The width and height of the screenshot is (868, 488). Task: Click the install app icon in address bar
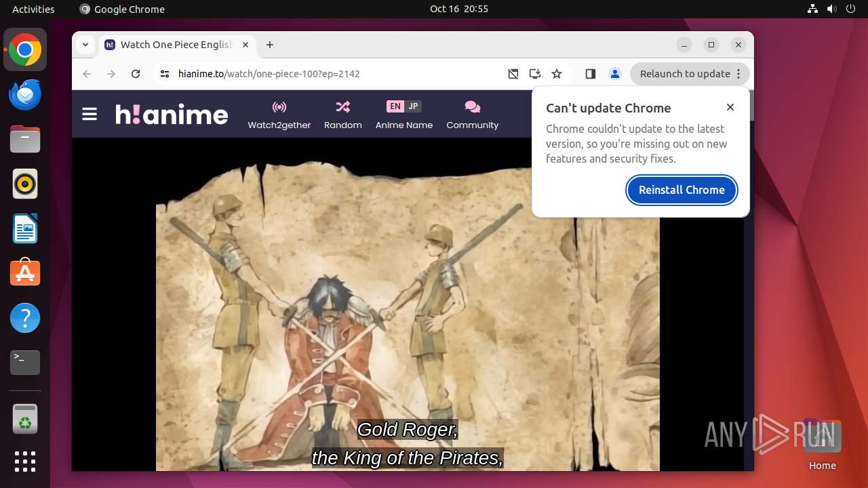click(x=535, y=74)
